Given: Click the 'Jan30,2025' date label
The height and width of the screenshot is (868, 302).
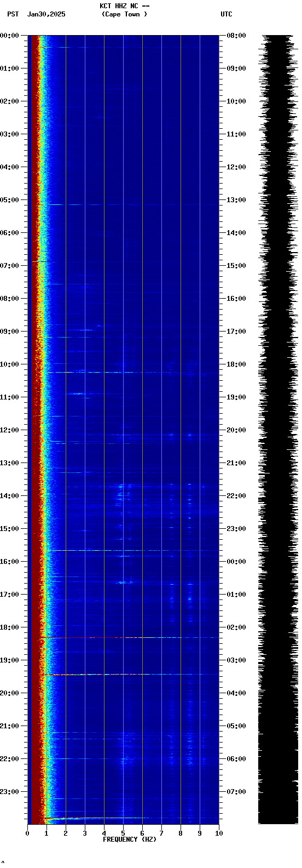Looking at the screenshot, I should (x=46, y=14).
